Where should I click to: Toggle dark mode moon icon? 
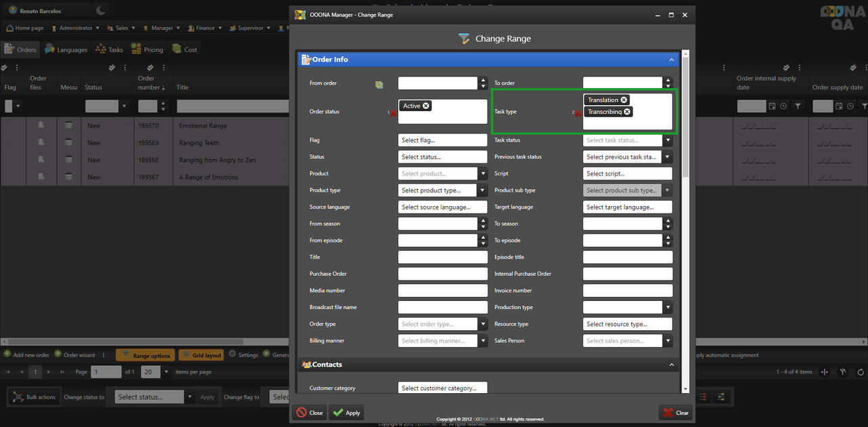pos(100,10)
